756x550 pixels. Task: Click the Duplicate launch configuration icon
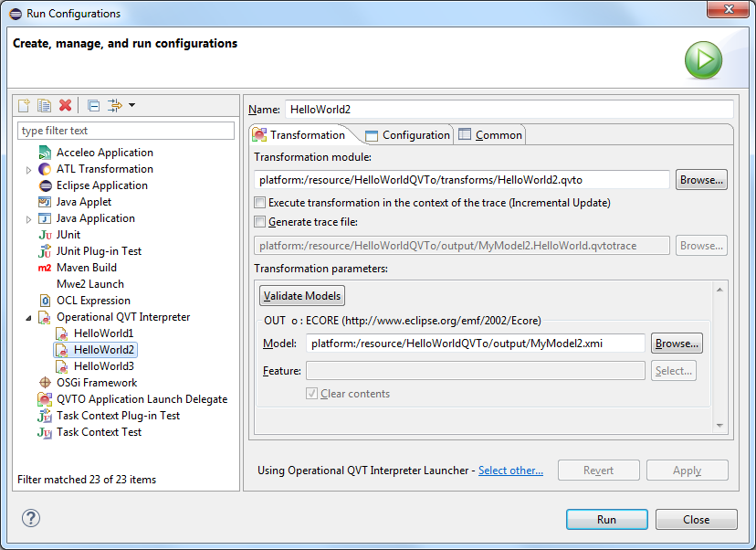(44, 106)
